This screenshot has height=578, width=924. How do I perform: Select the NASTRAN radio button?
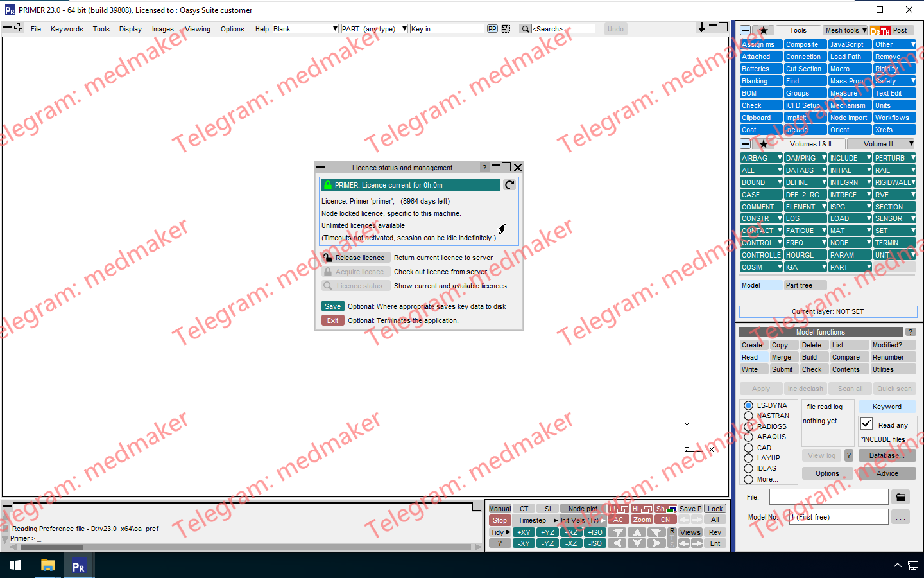748,416
